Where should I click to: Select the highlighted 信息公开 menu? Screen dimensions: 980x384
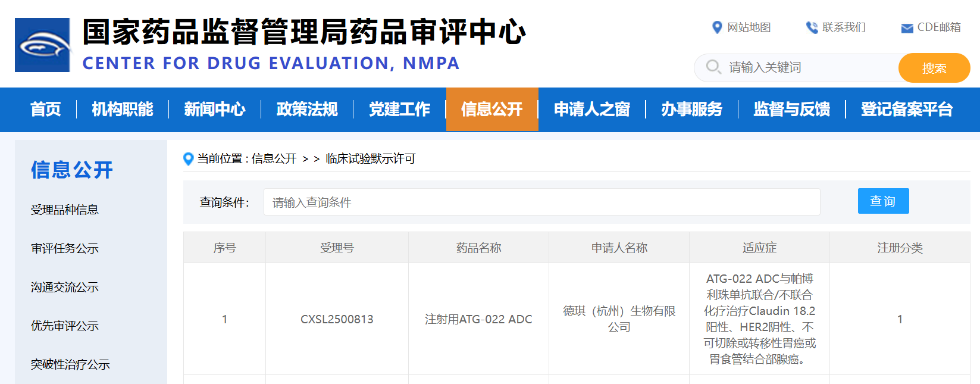[492, 110]
